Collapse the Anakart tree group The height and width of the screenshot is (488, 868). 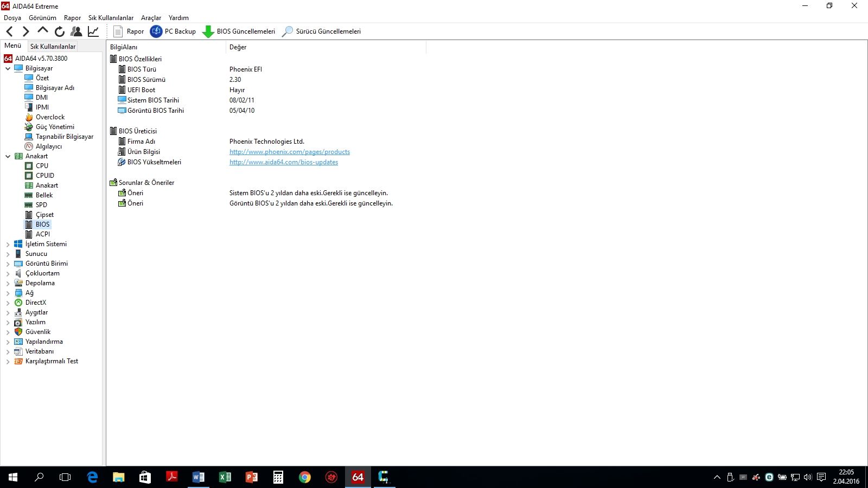click(8, 156)
